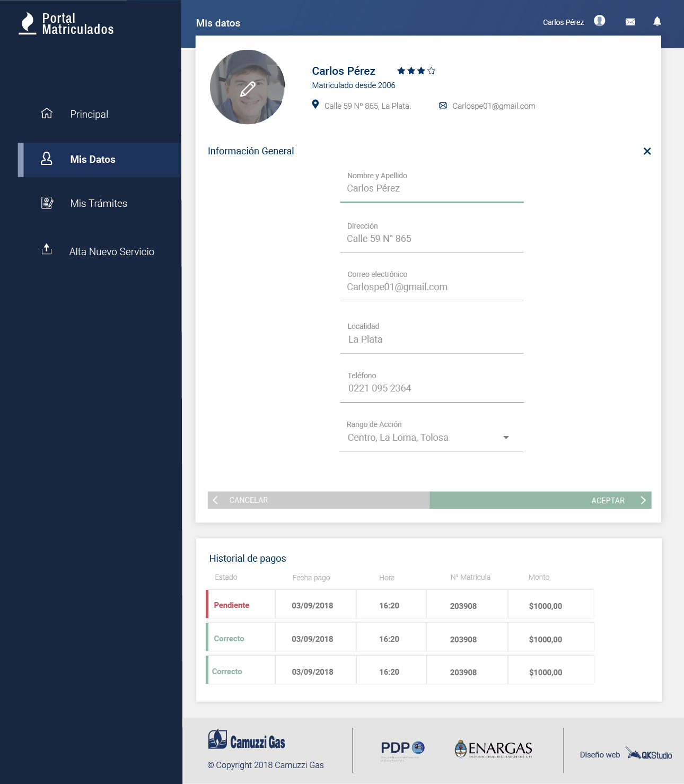Edit the Correo electrónico field

pyautogui.click(x=432, y=287)
